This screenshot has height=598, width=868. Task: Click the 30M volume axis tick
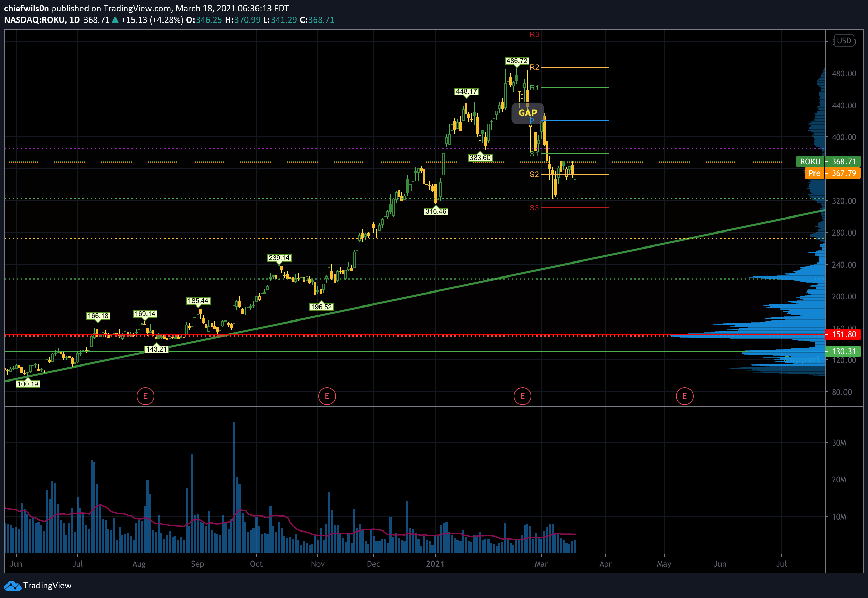pos(839,443)
